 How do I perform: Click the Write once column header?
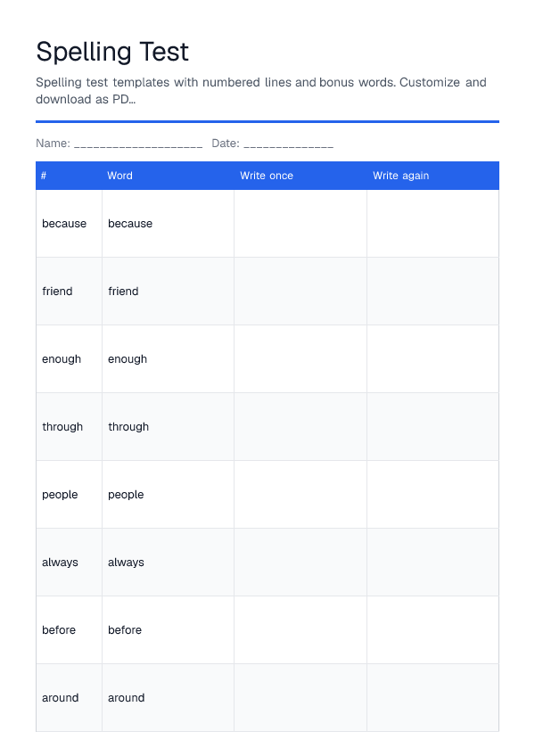[x=267, y=176]
